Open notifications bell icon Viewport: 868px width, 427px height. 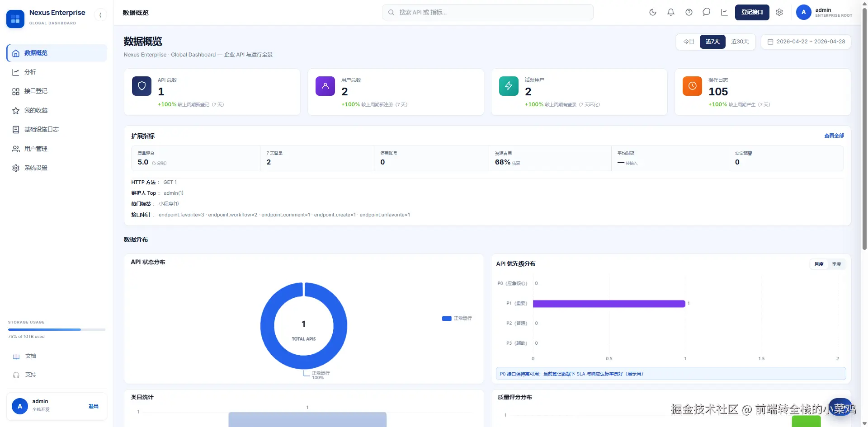pos(670,12)
